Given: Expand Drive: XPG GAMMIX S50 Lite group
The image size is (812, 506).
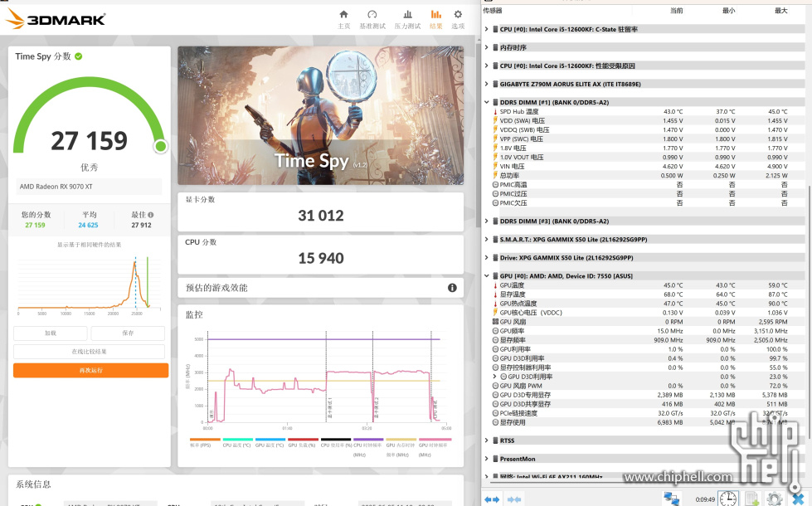Looking at the screenshot, I should (486, 257).
